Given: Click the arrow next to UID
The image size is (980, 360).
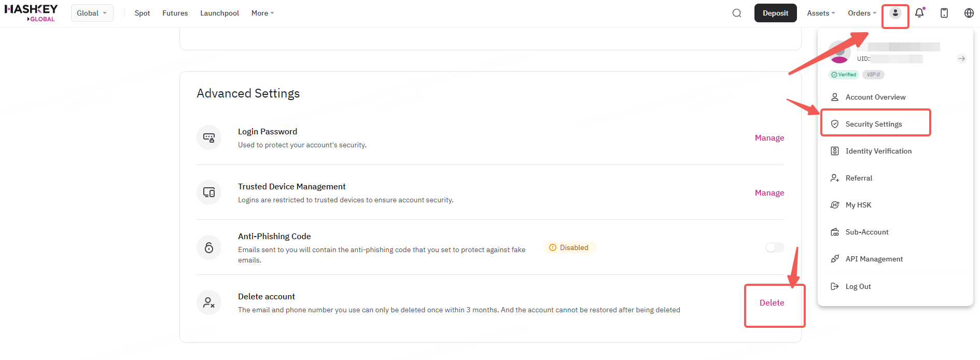Looking at the screenshot, I should click(x=962, y=59).
